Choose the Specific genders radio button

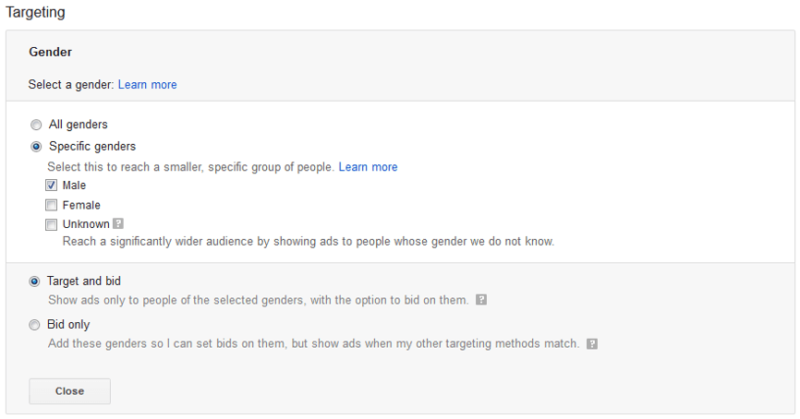tap(36, 146)
